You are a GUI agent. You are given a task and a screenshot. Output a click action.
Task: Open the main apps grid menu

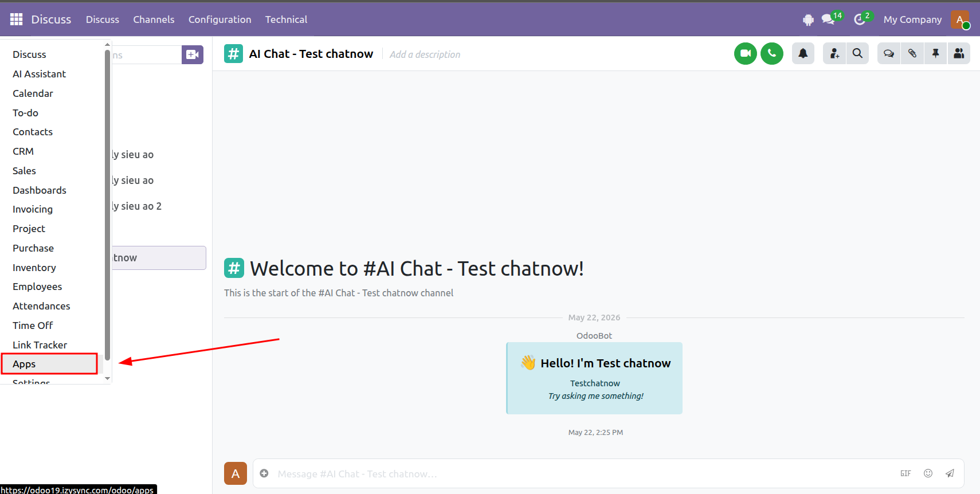16,19
